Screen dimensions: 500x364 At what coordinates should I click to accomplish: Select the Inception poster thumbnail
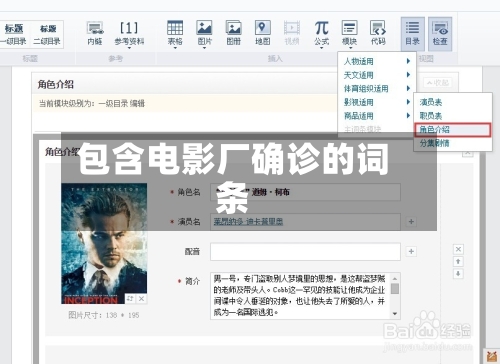(104, 243)
